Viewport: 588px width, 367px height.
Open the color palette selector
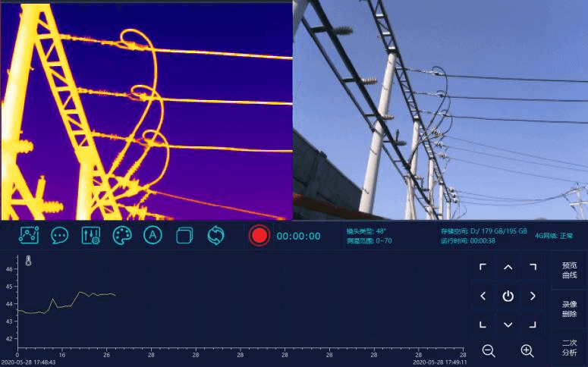tap(122, 235)
